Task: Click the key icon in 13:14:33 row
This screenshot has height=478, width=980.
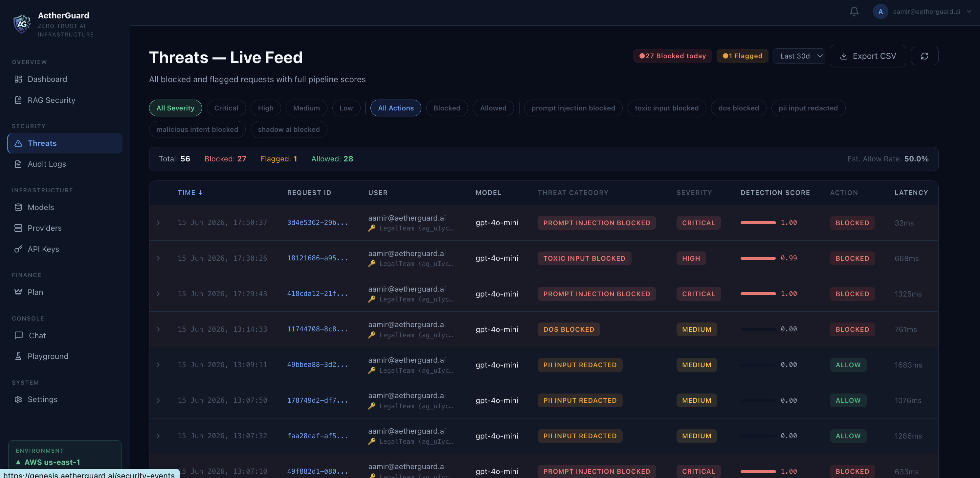Action: (x=372, y=335)
